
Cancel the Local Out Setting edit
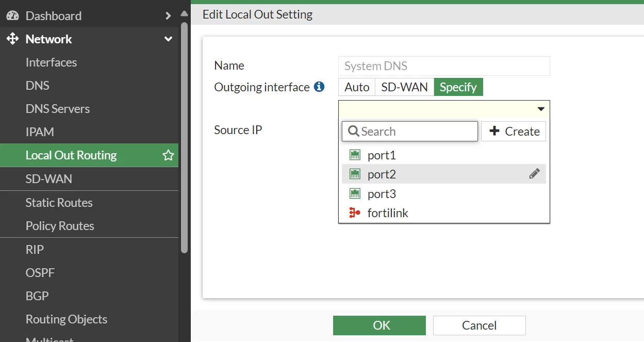click(x=480, y=325)
